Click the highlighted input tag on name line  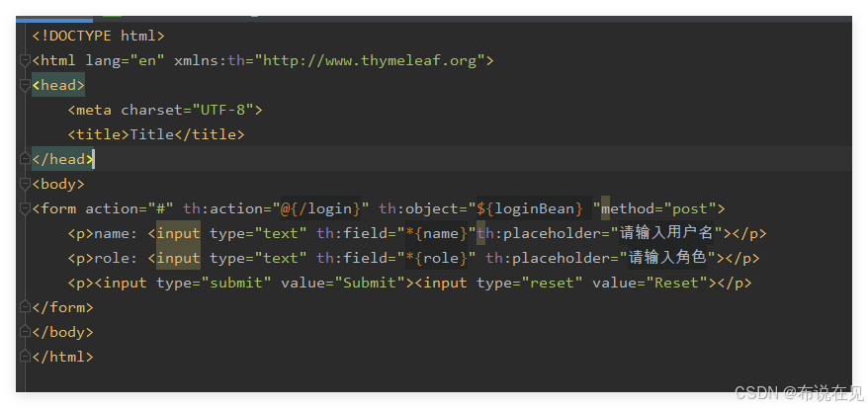click(178, 233)
